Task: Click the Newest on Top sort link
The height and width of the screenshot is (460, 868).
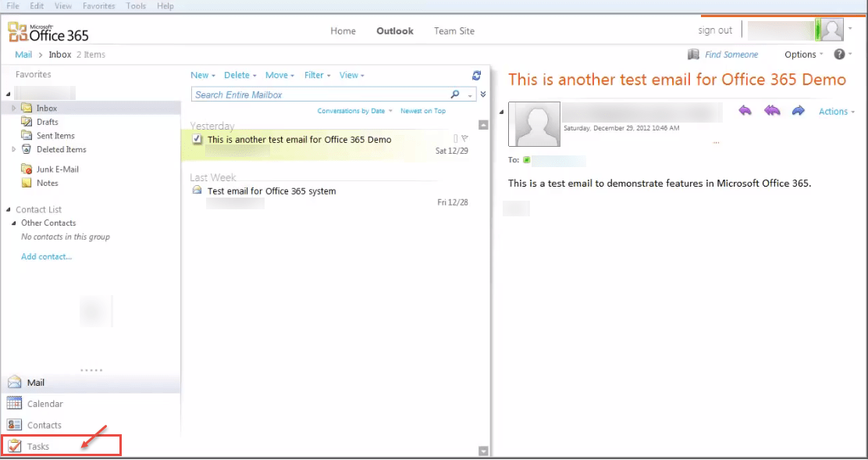Action: click(x=423, y=111)
